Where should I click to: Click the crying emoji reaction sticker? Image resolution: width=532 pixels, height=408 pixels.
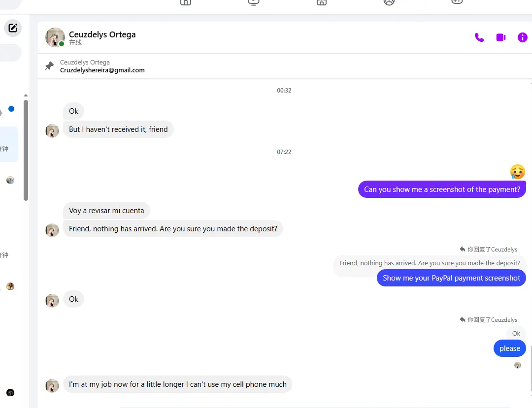(517, 172)
